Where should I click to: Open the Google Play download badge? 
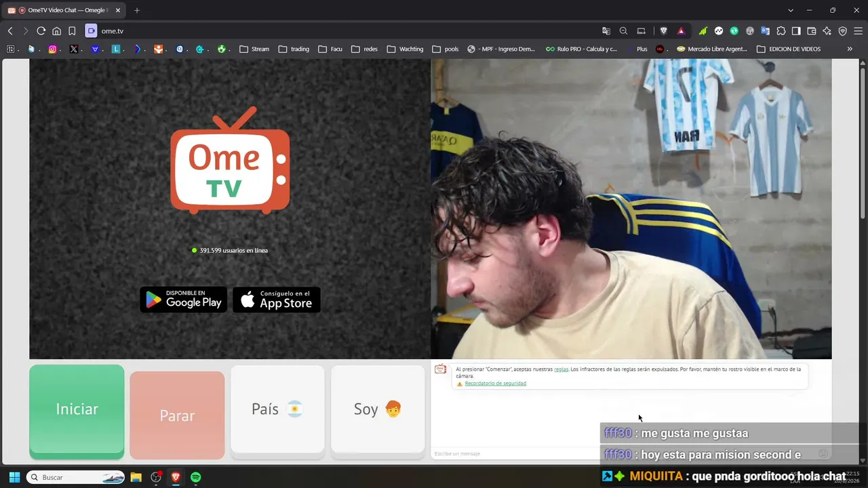(x=183, y=300)
